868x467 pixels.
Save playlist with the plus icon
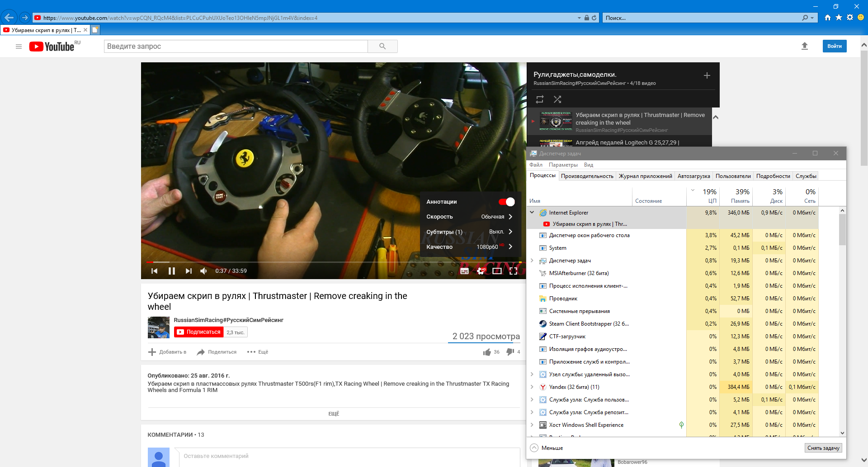pyautogui.click(x=707, y=75)
